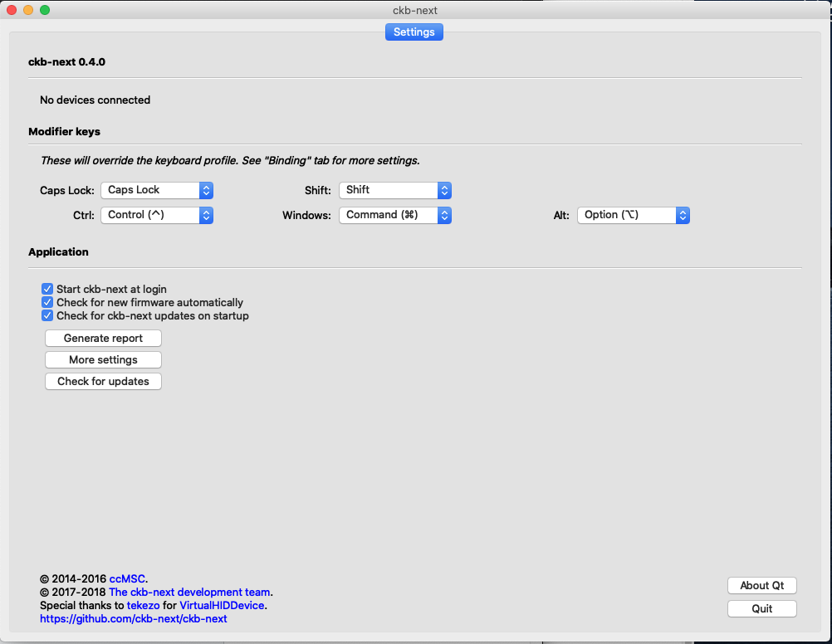Open the Caps Lock modifier dropdown

coord(157,190)
